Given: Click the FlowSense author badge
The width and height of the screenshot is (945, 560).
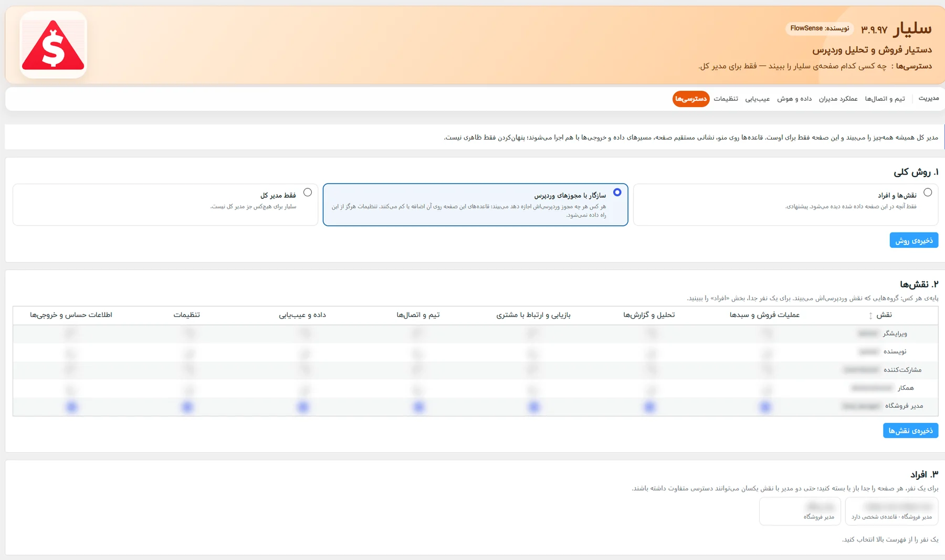Looking at the screenshot, I should [820, 28].
